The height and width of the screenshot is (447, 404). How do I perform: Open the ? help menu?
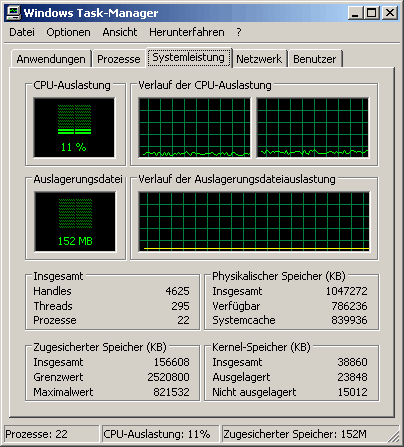pos(239,32)
